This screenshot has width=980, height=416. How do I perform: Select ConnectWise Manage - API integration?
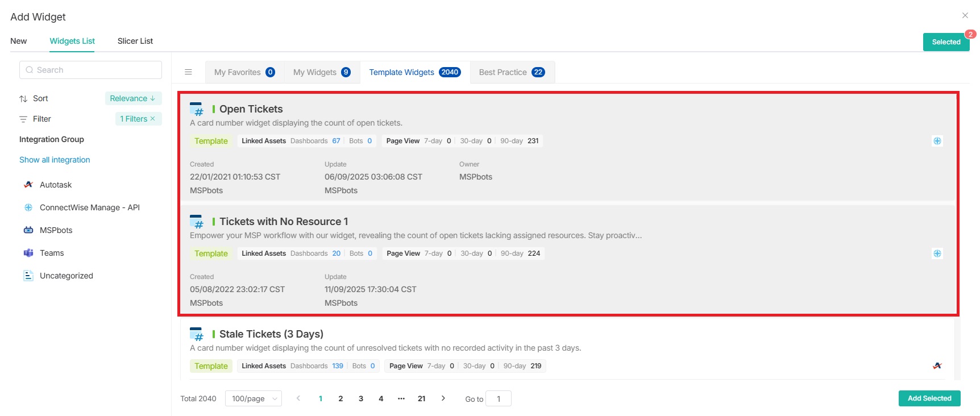point(89,207)
